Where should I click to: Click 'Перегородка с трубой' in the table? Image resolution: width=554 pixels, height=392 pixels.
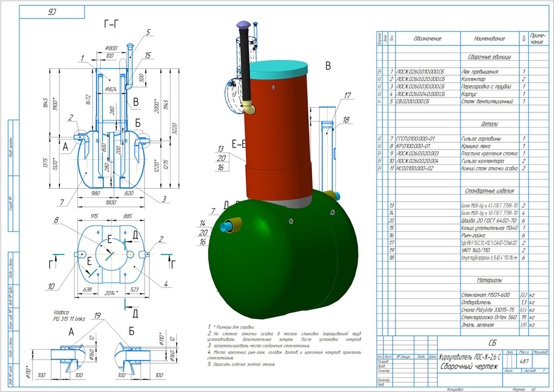coord(486,87)
